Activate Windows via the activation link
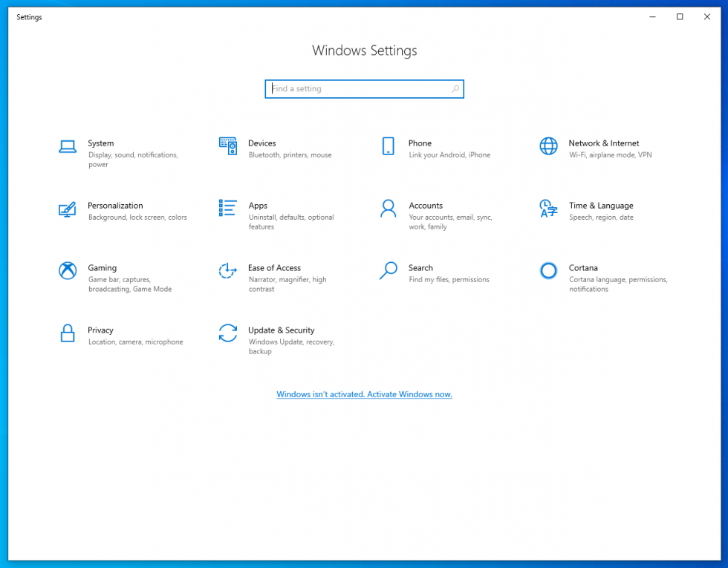 [x=365, y=394]
